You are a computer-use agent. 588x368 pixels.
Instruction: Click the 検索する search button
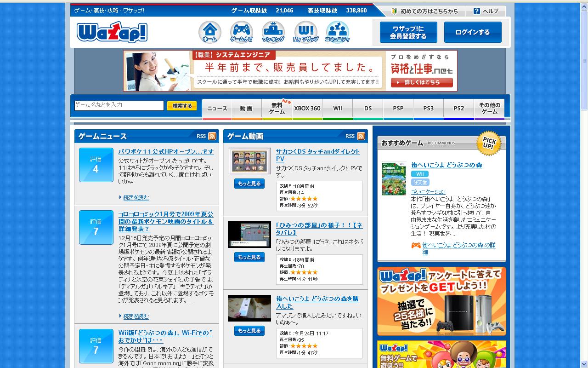182,106
